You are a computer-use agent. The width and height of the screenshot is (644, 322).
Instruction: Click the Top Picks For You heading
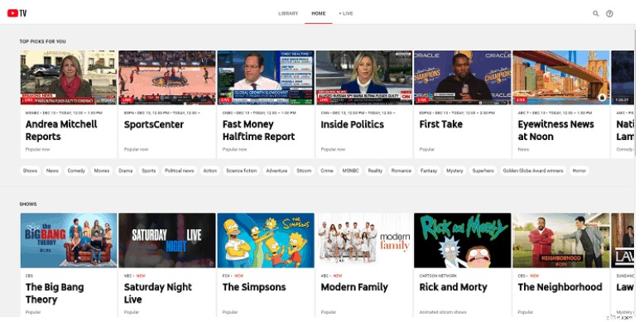[43, 41]
